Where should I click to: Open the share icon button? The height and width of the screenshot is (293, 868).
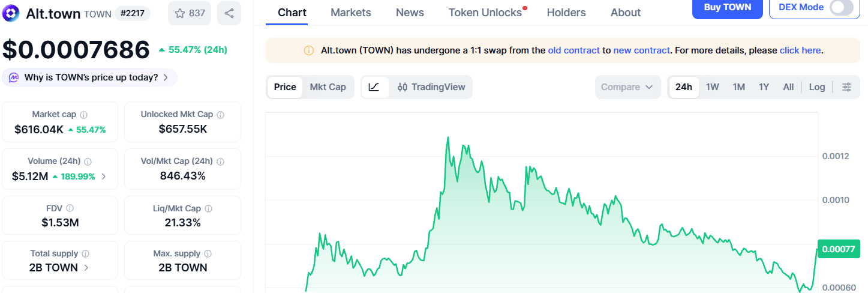229,13
